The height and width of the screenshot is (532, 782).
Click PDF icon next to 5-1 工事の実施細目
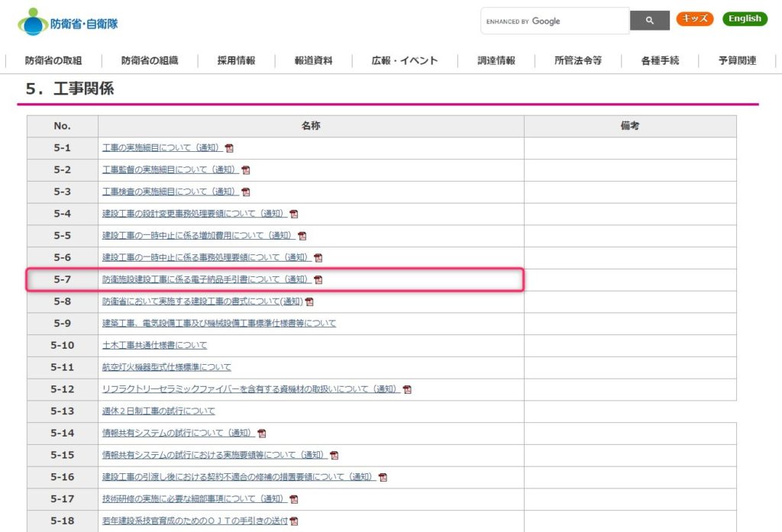(229, 148)
